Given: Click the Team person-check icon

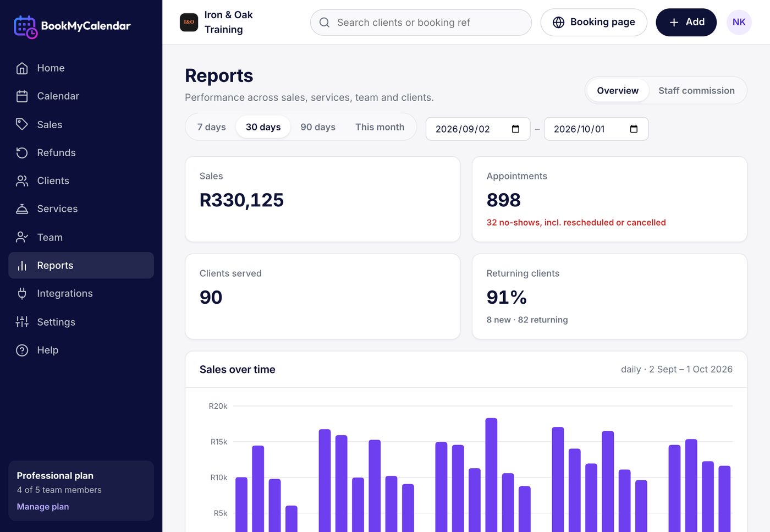Looking at the screenshot, I should click(x=22, y=237).
